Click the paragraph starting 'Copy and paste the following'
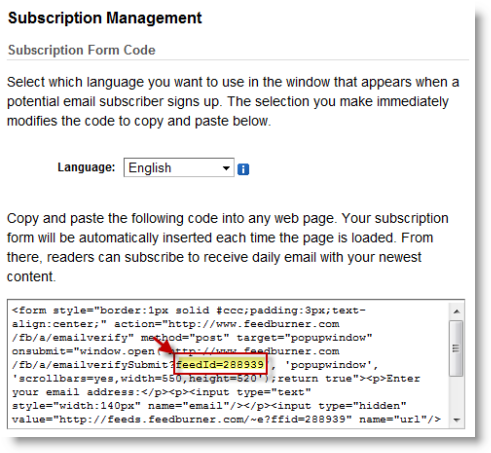Screen dimensions: 491x453 coord(227,247)
